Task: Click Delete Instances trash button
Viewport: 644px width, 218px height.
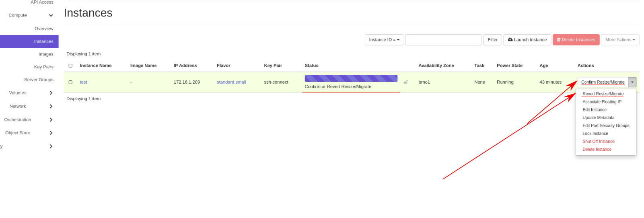Action: (x=576, y=40)
